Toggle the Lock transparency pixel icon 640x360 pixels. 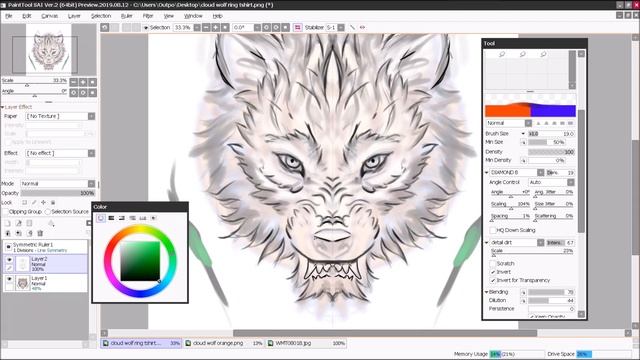pyautogui.click(x=24, y=202)
